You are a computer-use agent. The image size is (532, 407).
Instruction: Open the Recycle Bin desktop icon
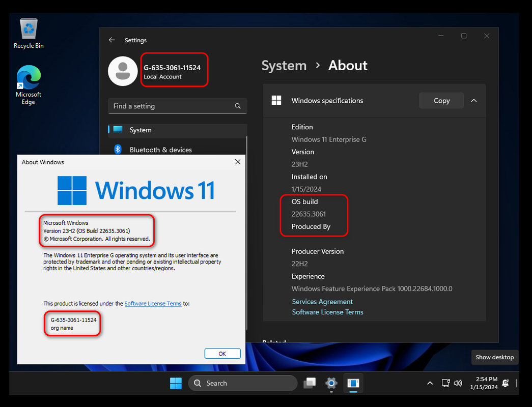(29, 33)
